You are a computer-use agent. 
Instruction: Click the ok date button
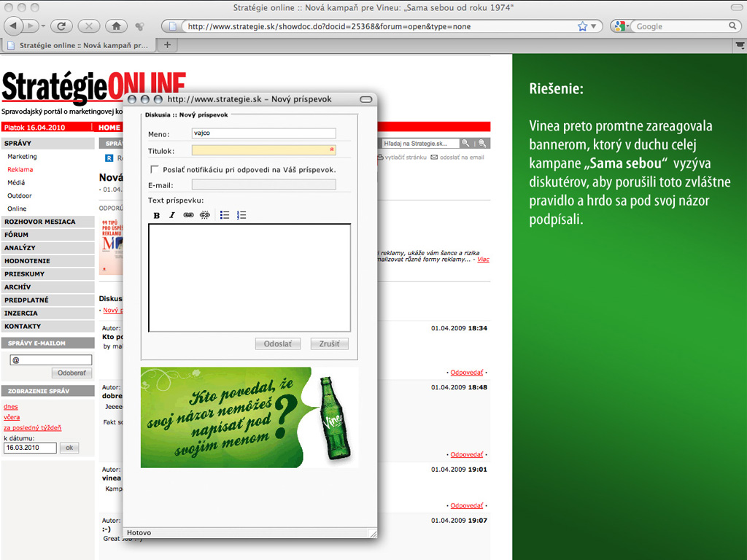pyautogui.click(x=69, y=448)
